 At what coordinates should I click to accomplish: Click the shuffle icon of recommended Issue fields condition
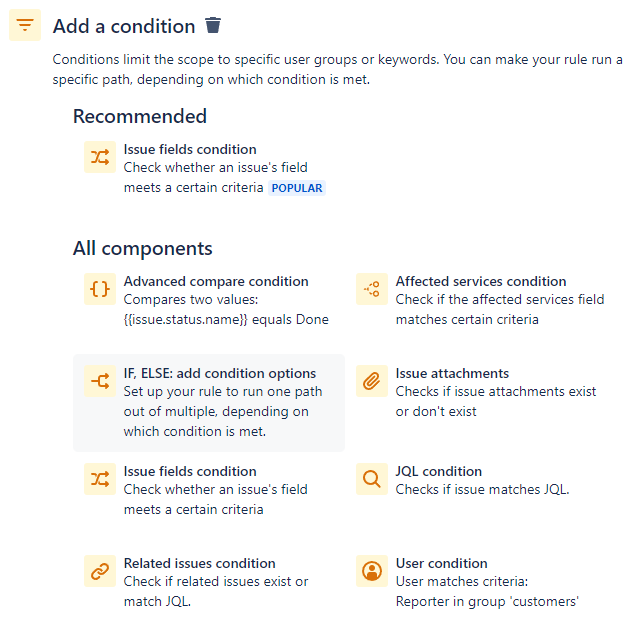click(100, 157)
